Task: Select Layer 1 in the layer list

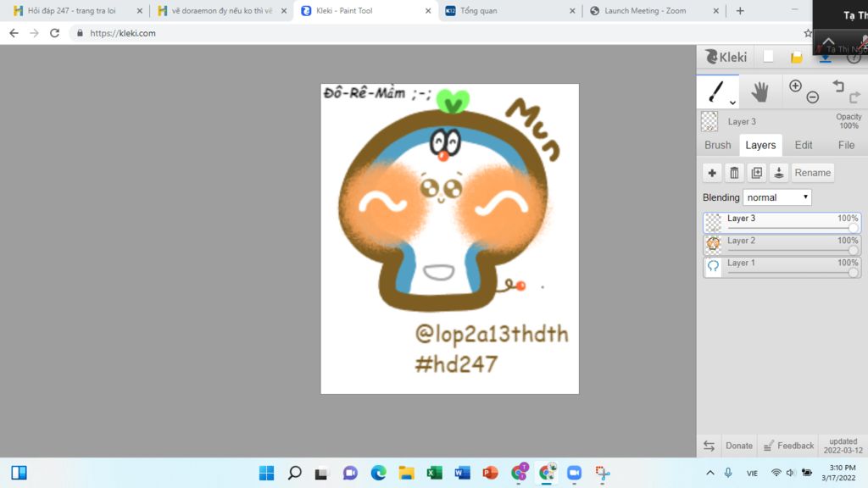Action: (x=782, y=267)
